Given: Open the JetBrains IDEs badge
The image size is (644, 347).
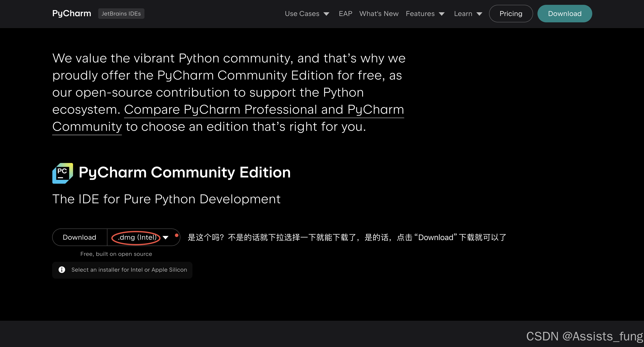Looking at the screenshot, I should pyautogui.click(x=121, y=14).
